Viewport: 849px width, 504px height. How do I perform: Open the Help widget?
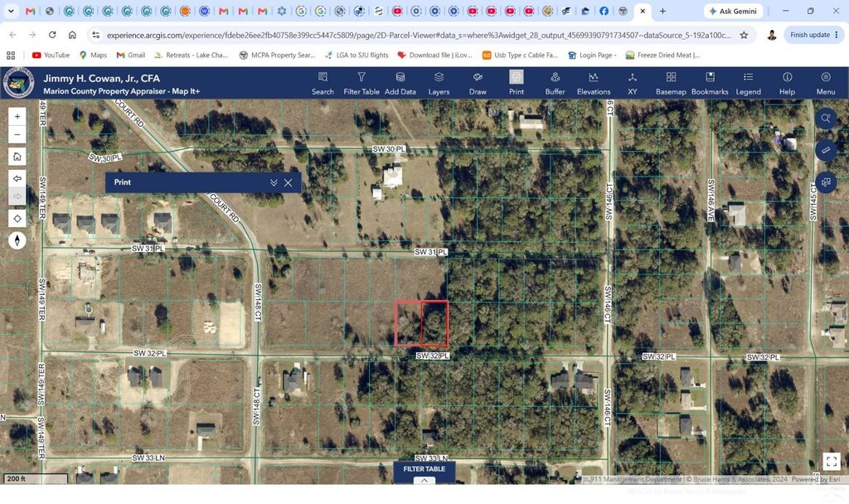pyautogui.click(x=788, y=84)
